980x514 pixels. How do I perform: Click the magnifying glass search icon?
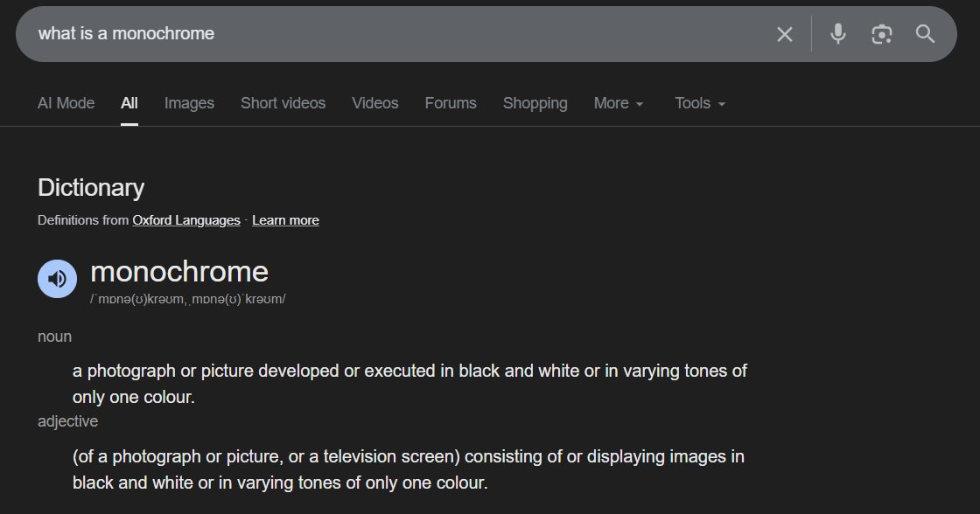tap(925, 34)
